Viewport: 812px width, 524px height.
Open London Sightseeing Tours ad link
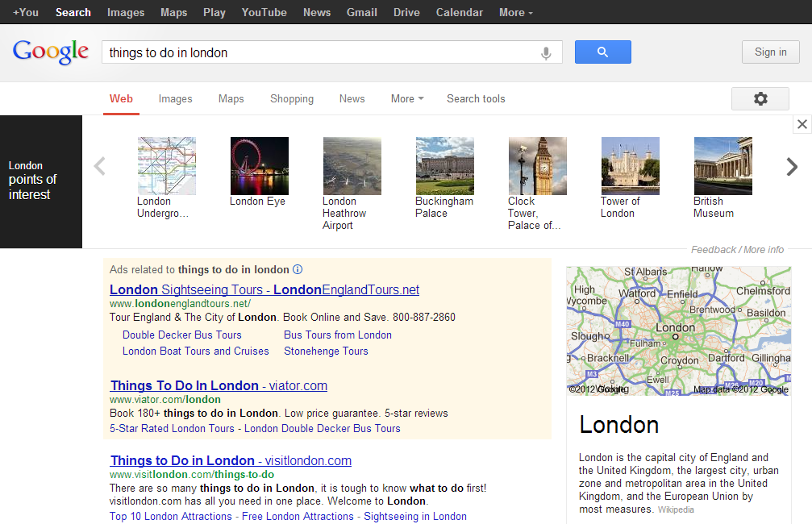(264, 289)
